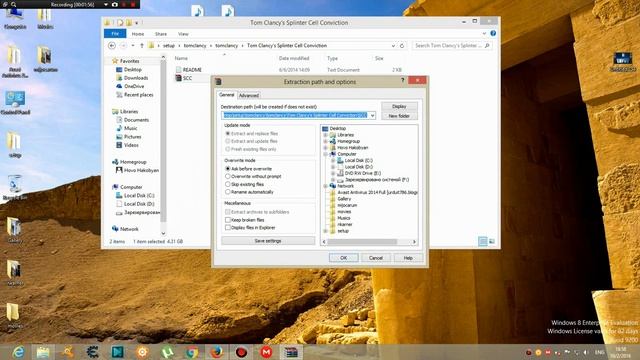Click OK to start extraction
640x360 pixels.
(344, 258)
